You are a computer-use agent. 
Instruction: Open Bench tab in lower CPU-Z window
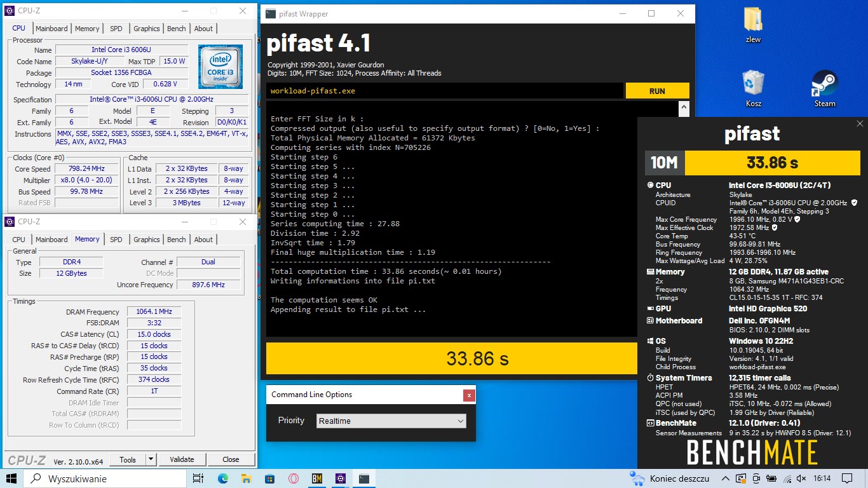[177, 240]
